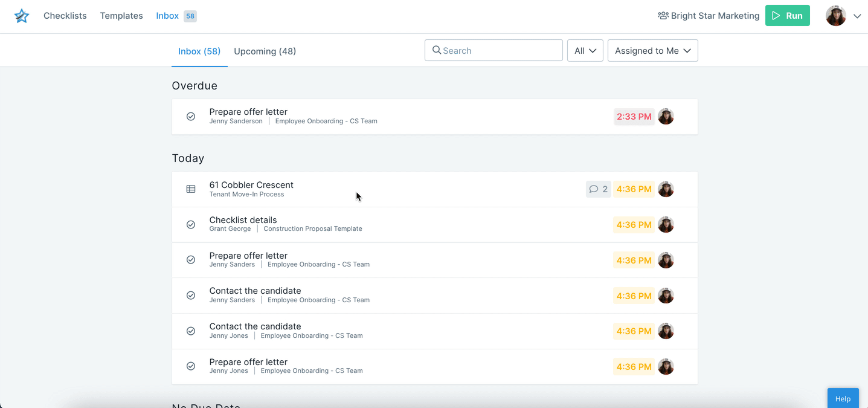Click check icon for Jenny Jones Prepare offer letter
868x408 pixels.
tap(191, 366)
